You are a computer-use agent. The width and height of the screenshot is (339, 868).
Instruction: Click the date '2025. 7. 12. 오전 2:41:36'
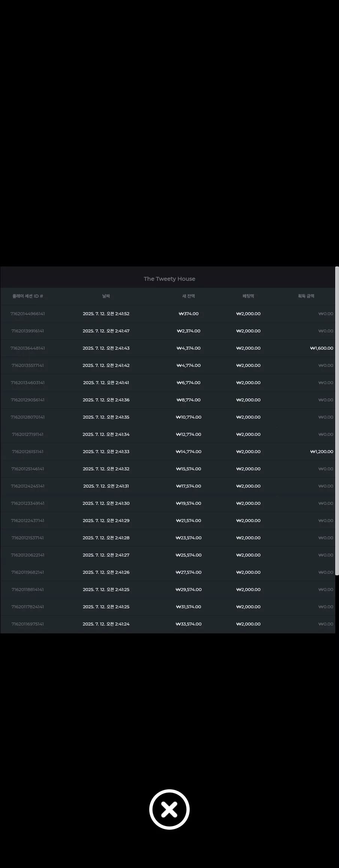click(x=106, y=400)
